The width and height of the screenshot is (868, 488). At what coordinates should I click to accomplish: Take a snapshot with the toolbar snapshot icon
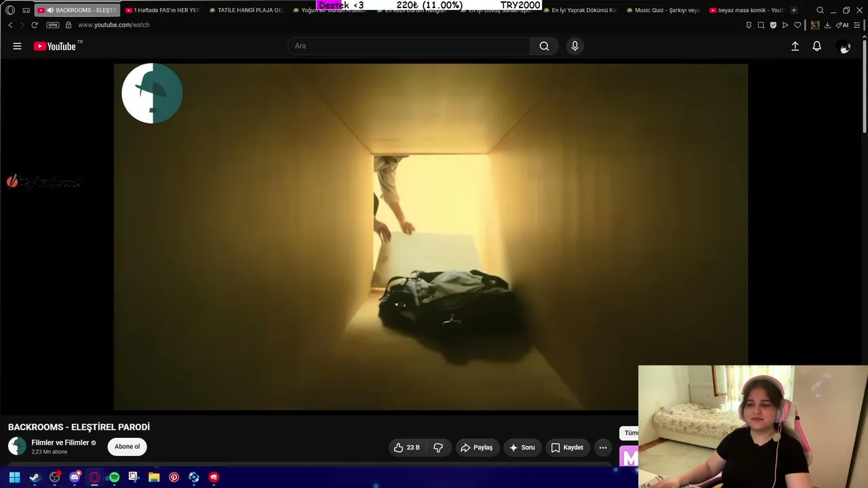pos(761,25)
